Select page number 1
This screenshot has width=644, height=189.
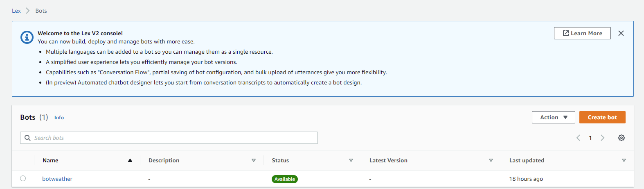pos(590,138)
